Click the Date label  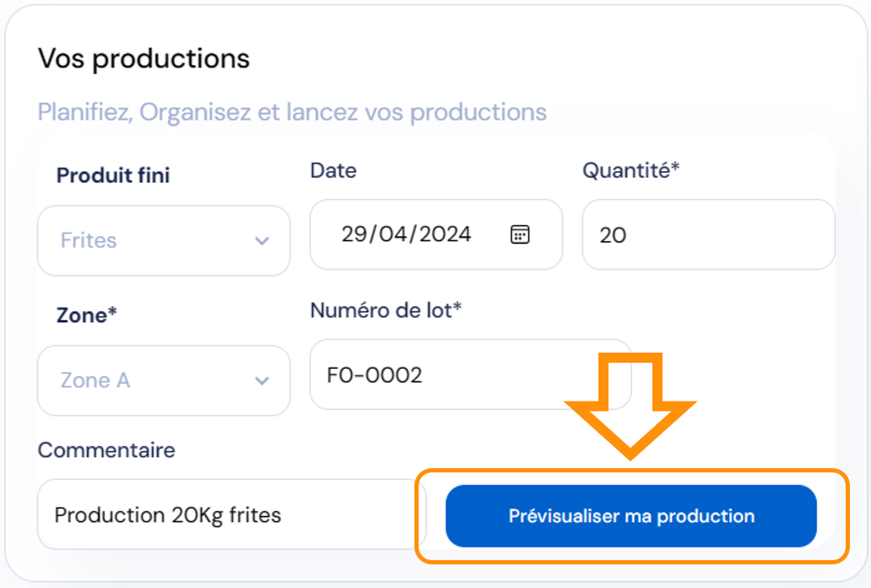pyautogui.click(x=333, y=170)
